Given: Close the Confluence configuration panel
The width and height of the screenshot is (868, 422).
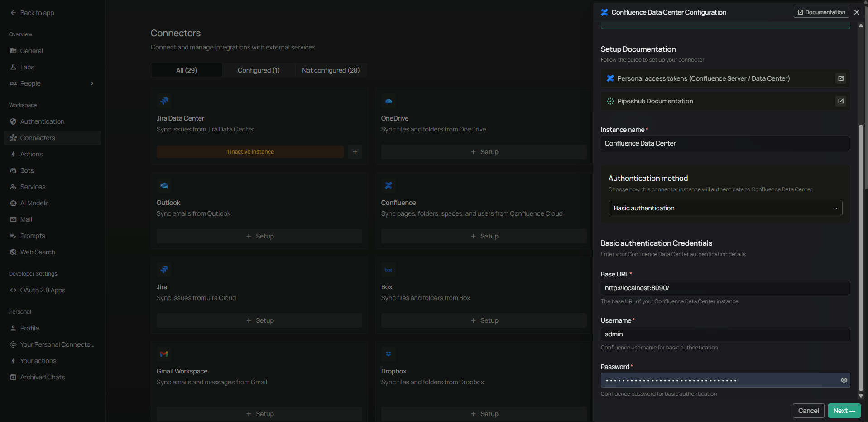Looking at the screenshot, I should tap(857, 12).
